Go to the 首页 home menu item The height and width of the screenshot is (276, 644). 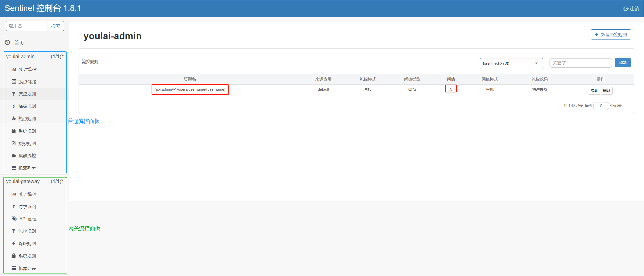coord(19,43)
